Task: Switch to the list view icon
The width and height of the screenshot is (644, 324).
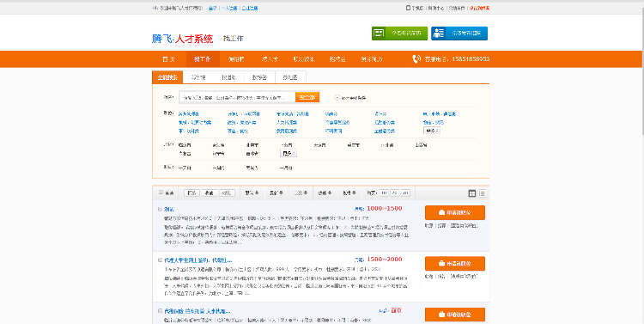Action: [x=482, y=193]
